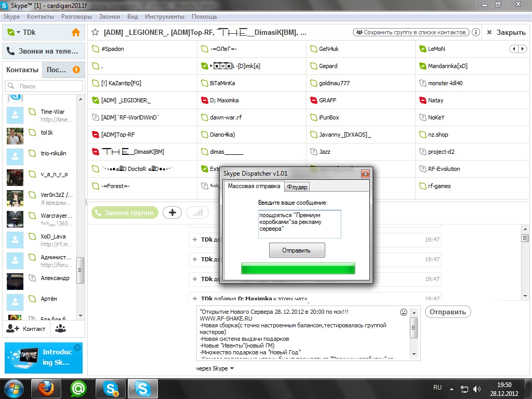Select contact trio-nikulin
The height and width of the screenshot is (399, 532).
pos(40,157)
